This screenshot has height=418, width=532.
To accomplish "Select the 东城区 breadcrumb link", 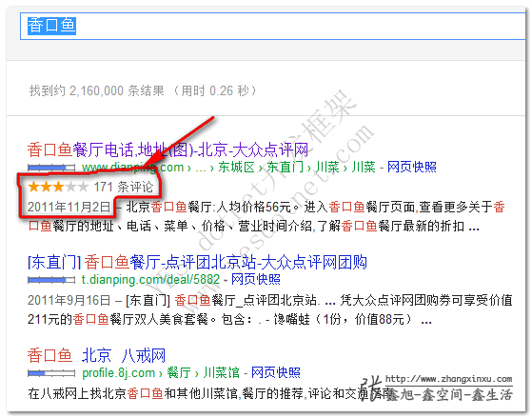I will click(x=236, y=167).
